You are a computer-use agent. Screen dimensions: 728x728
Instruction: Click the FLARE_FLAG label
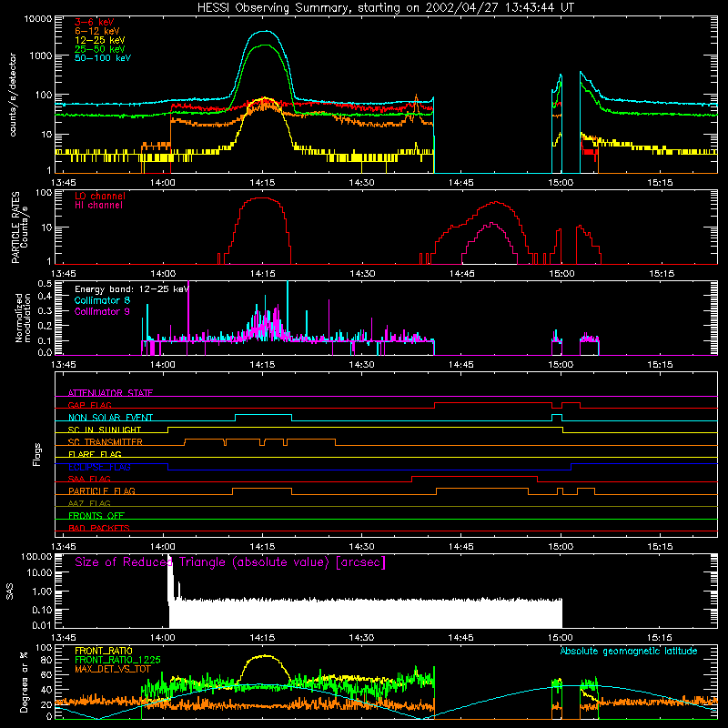coord(95,454)
